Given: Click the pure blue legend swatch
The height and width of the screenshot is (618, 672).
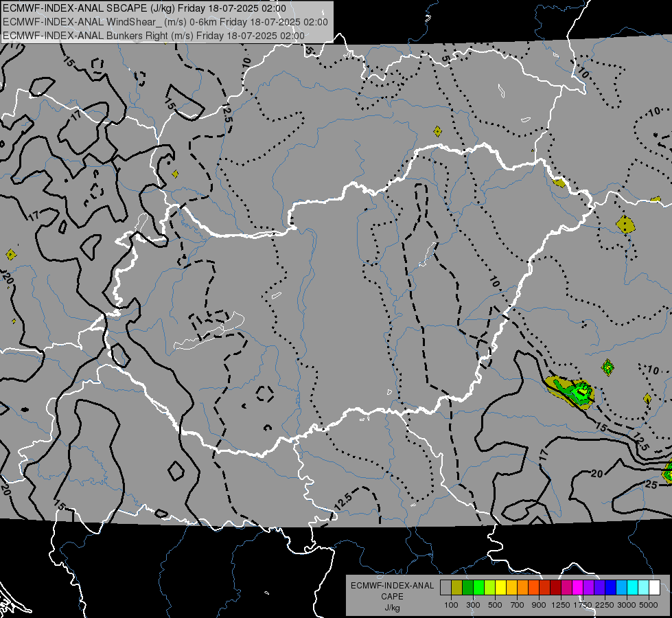Looking at the screenshot, I should [x=611, y=587].
